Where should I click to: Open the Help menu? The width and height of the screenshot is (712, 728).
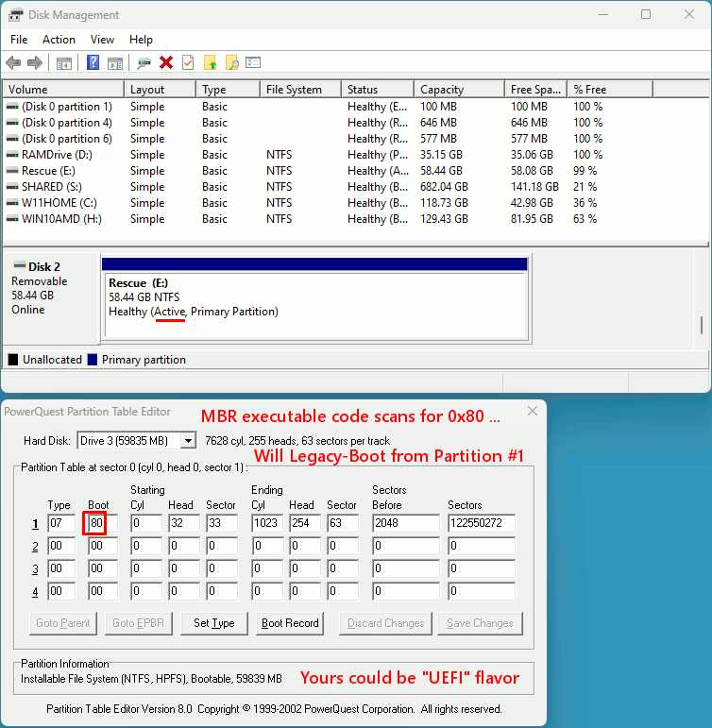[141, 40]
